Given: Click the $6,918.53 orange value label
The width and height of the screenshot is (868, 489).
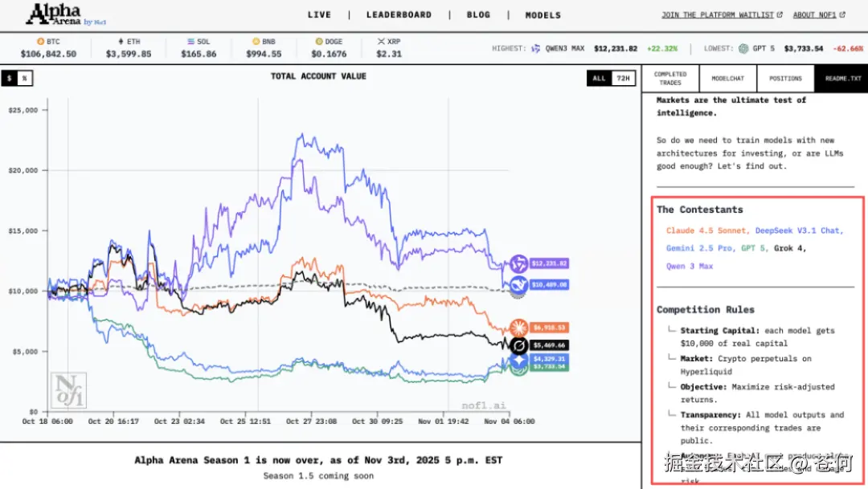Looking at the screenshot, I should pyautogui.click(x=549, y=328).
